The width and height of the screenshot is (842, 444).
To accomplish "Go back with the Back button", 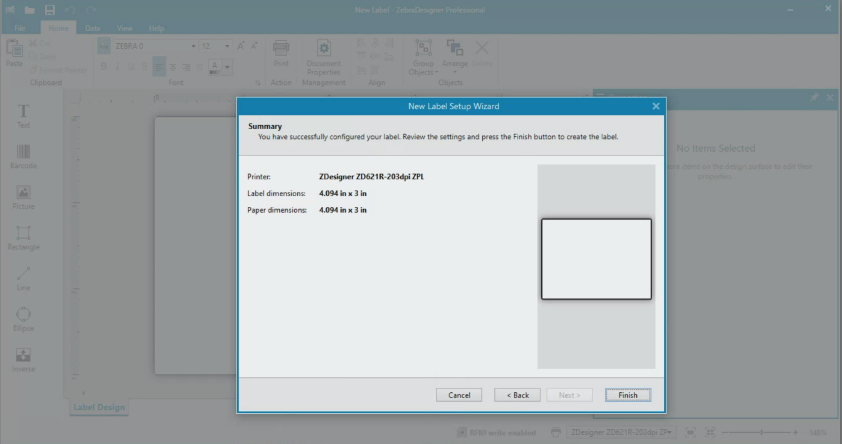I will tap(518, 395).
